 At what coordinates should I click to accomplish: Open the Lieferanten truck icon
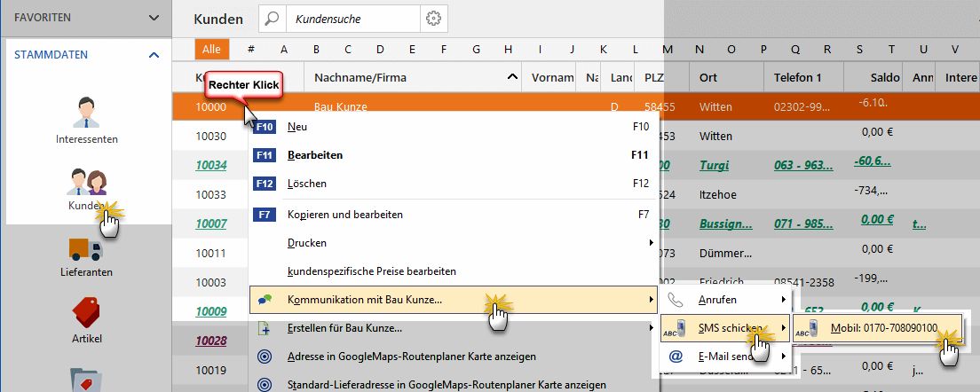coord(85,249)
